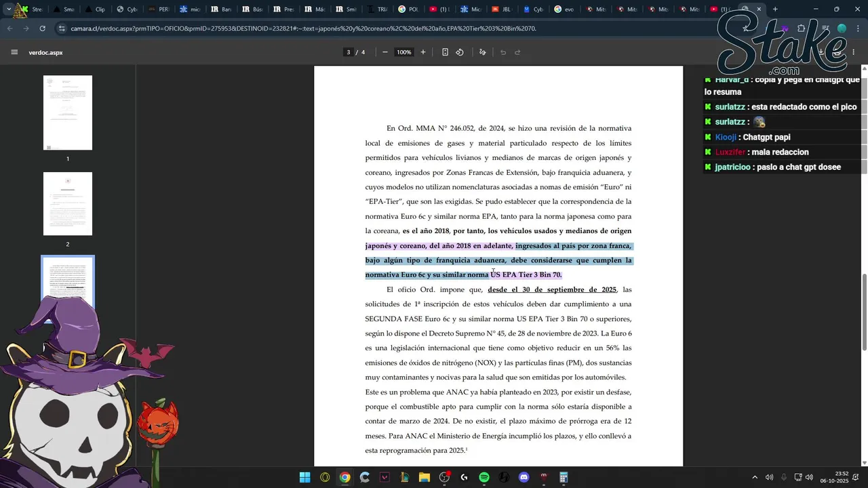Open a new browser tab

point(775,9)
